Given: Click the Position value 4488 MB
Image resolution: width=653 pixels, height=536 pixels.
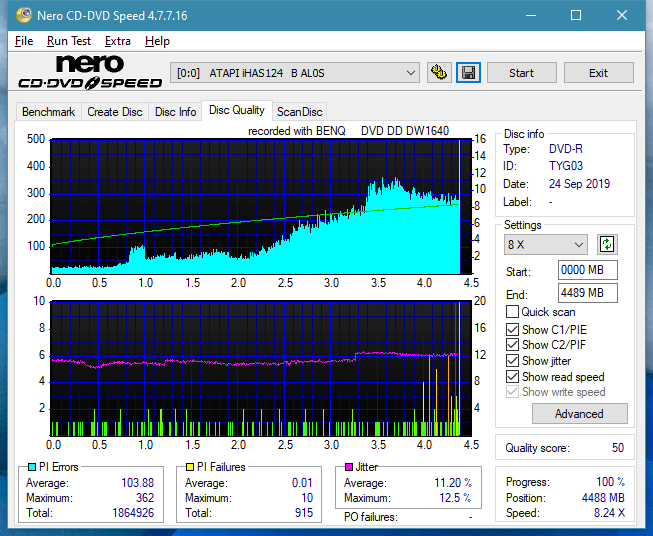Looking at the screenshot, I should (x=603, y=498).
